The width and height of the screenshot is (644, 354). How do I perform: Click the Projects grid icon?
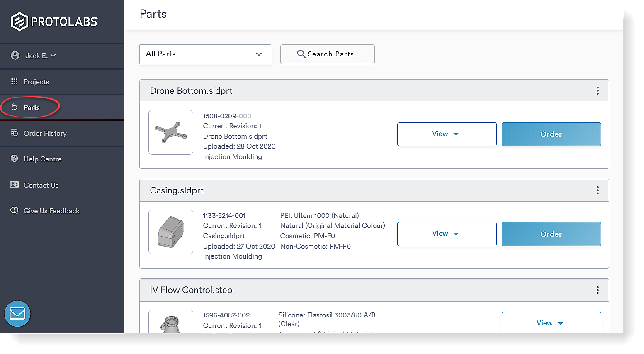pos(14,81)
